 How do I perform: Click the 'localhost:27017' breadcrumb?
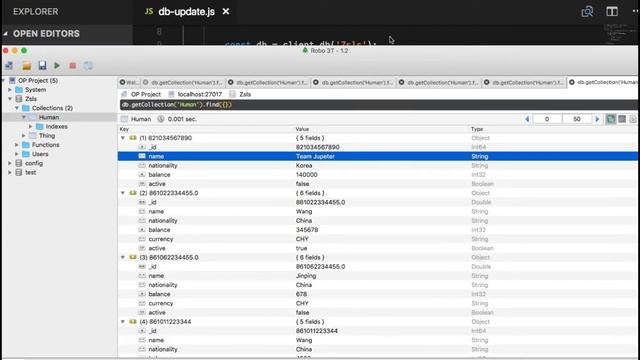tap(200, 94)
